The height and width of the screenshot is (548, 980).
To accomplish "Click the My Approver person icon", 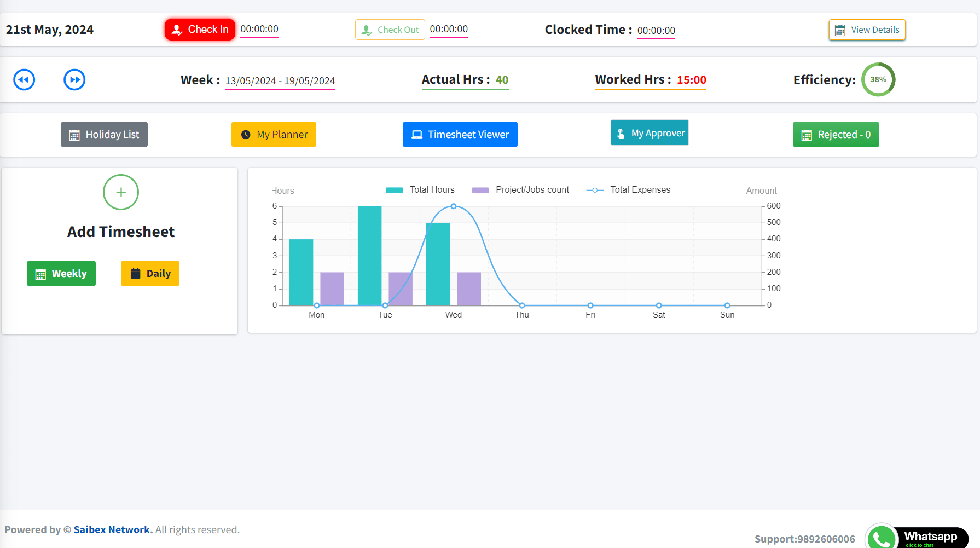I will (620, 132).
